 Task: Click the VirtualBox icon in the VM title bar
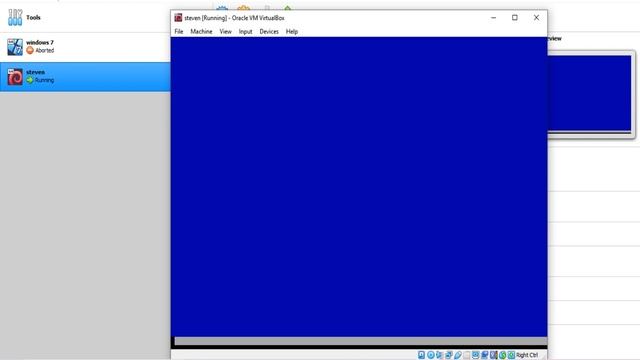point(178,18)
